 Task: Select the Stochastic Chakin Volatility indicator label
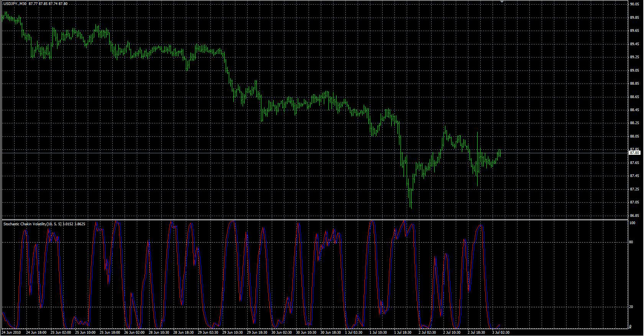30,224
